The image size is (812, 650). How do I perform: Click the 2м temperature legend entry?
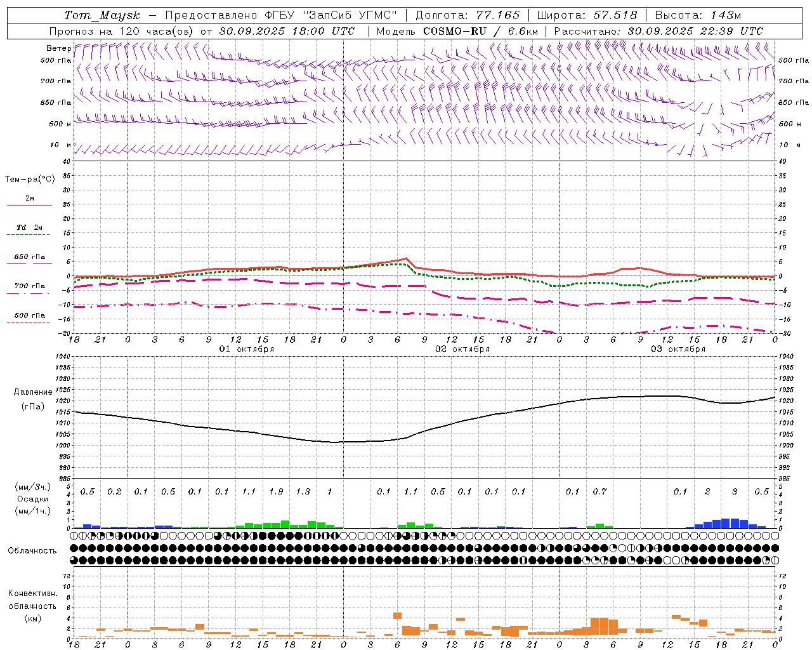29,199
